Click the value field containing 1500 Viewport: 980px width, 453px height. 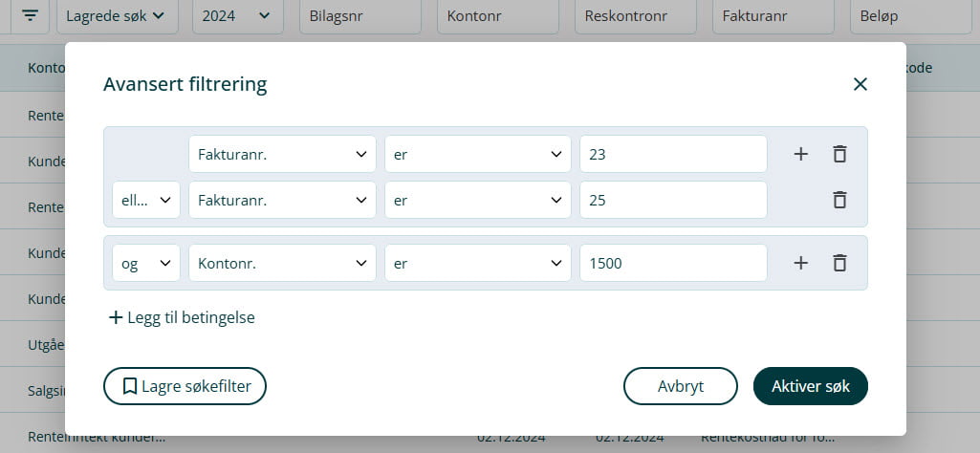coord(673,263)
